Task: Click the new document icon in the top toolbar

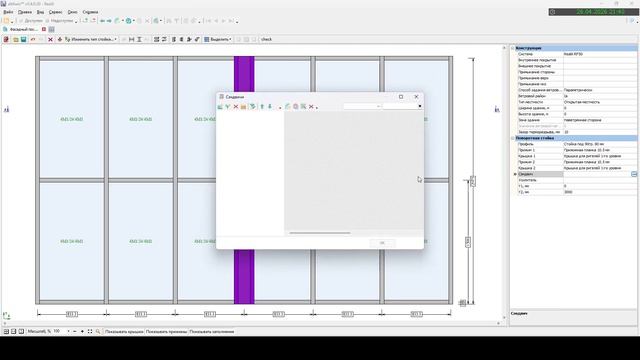Action: pos(7,21)
